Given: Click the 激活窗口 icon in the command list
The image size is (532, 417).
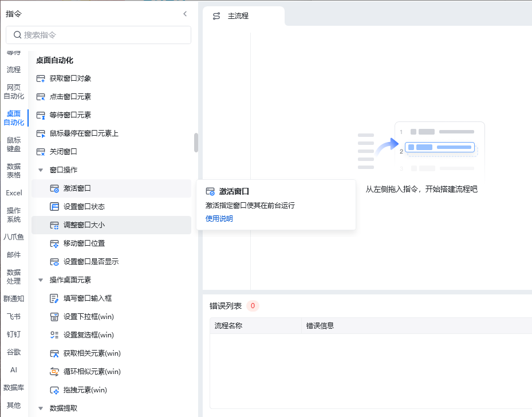Looking at the screenshot, I should [54, 188].
